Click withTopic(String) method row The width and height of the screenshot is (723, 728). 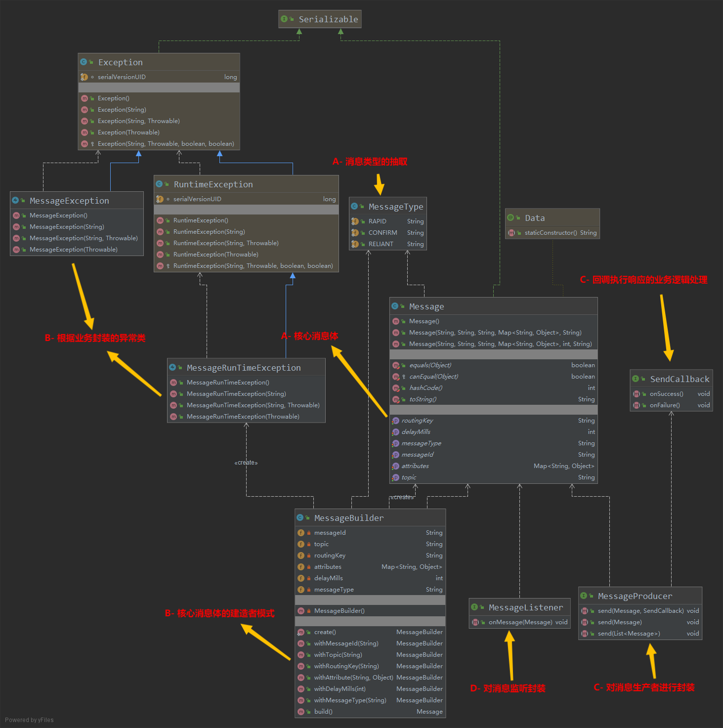(x=370, y=654)
